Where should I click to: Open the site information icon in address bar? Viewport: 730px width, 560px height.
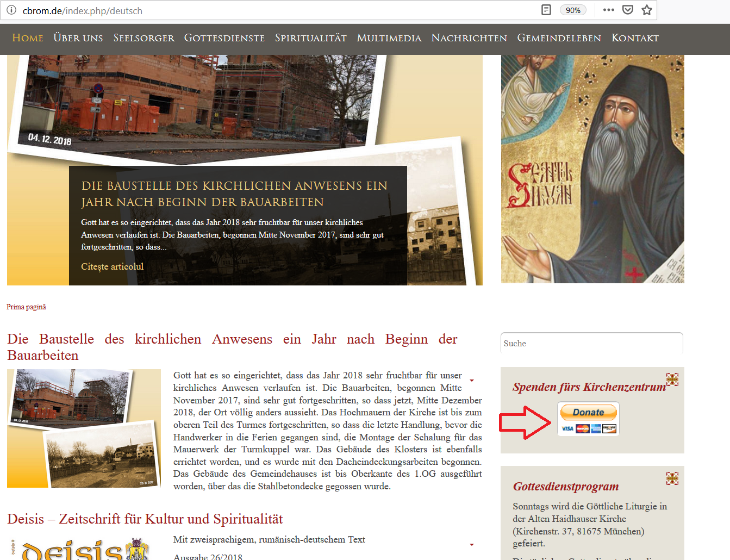(11, 10)
